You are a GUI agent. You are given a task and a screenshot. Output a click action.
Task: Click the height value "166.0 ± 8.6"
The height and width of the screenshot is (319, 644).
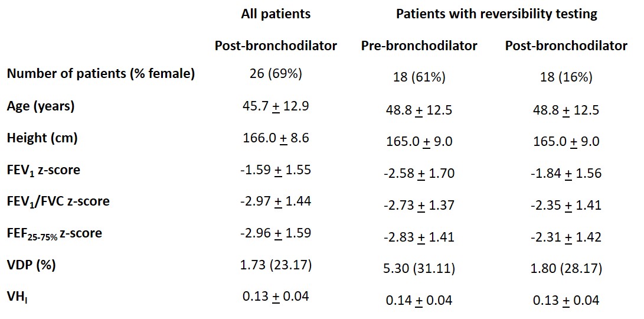click(x=276, y=138)
